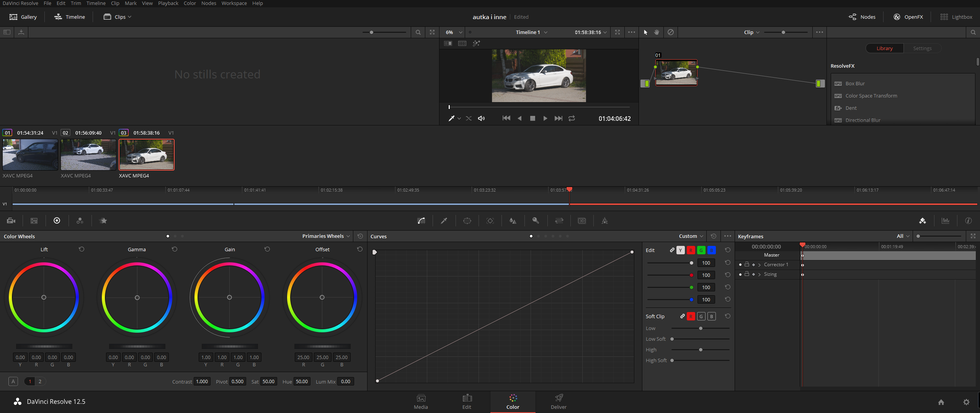The width and height of the screenshot is (980, 413).
Task: Play the clip forward in viewer
Action: pyautogui.click(x=545, y=119)
